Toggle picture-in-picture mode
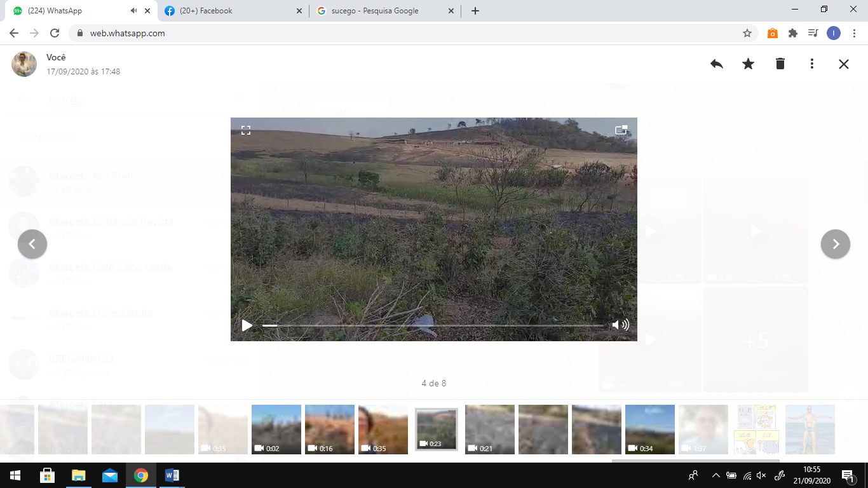This screenshot has height=488, width=868. point(621,130)
